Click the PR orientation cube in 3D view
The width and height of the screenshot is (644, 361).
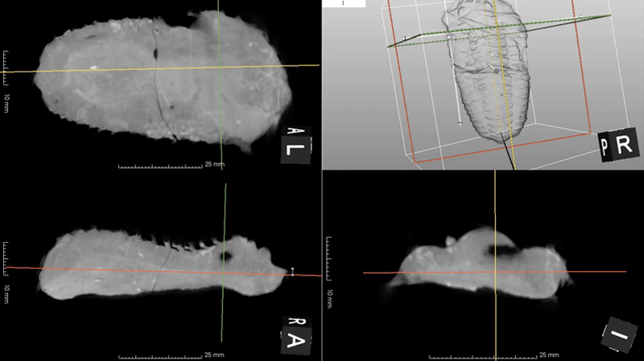617,146
